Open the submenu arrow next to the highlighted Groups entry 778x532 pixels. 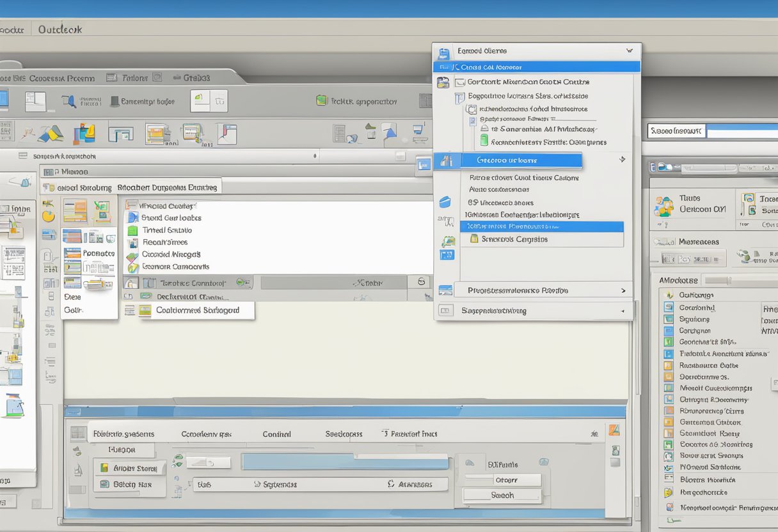621,158
